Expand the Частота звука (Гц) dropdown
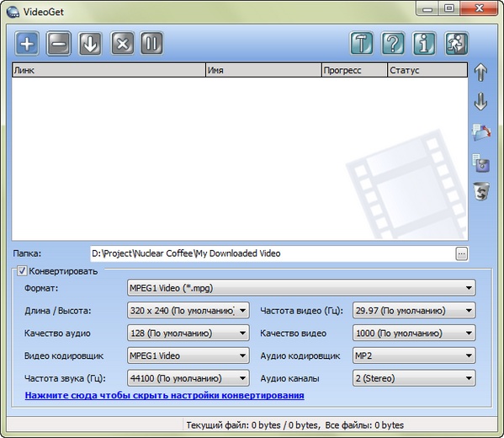The width and height of the screenshot is (504, 438). [x=188, y=378]
